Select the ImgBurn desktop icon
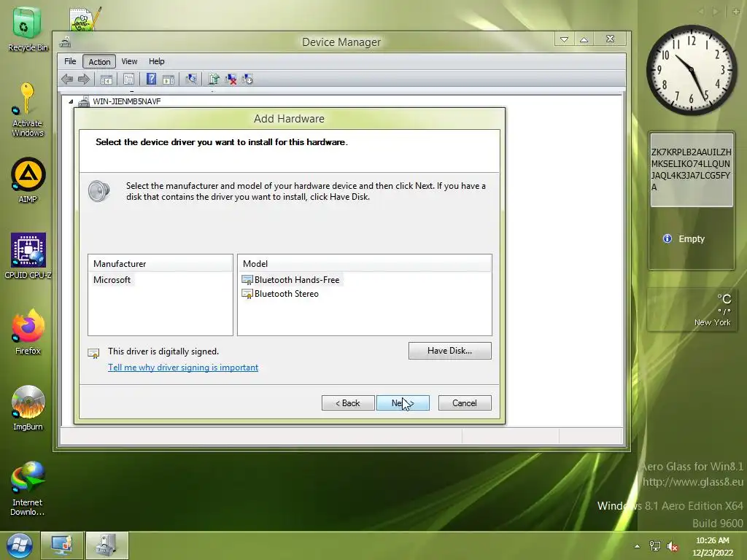Screen dimensions: 747x560 click(28, 408)
